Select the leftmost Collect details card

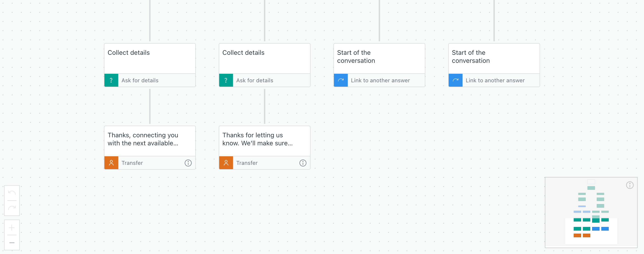click(149, 58)
